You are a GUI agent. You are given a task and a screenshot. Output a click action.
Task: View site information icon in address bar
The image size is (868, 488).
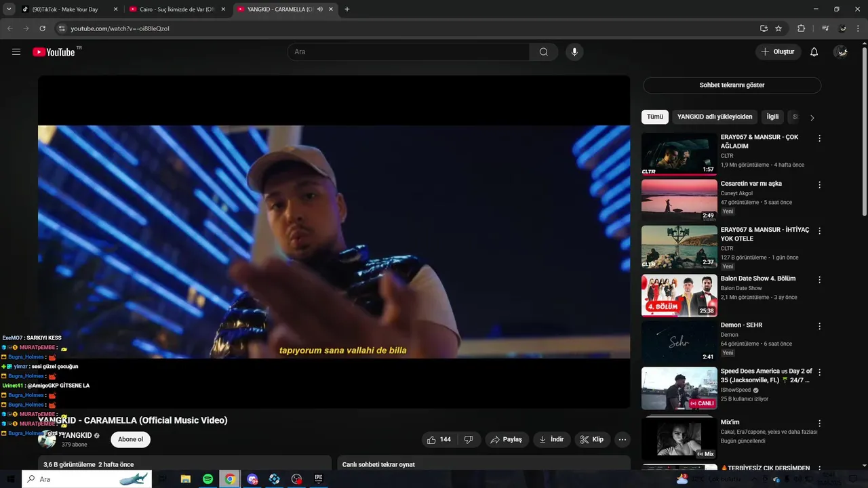tap(62, 28)
